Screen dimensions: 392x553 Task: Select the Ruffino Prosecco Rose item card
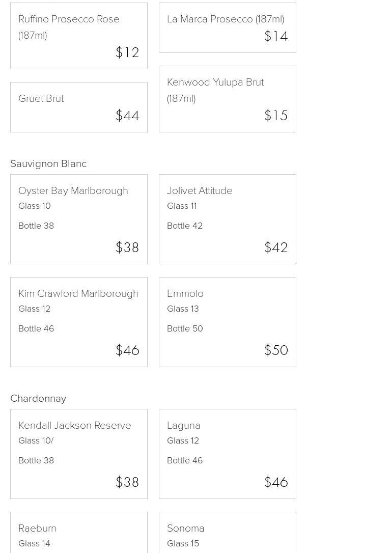click(79, 36)
